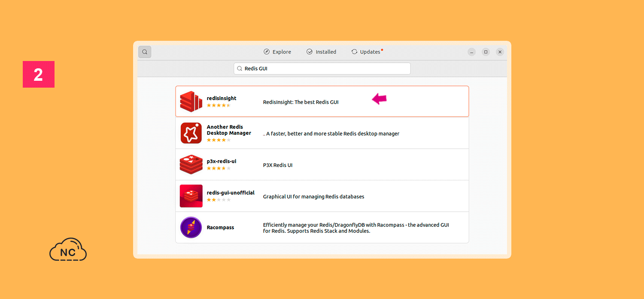Click the redisinsight app icon
The height and width of the screenshot is (299, 644).
(191, 101)
